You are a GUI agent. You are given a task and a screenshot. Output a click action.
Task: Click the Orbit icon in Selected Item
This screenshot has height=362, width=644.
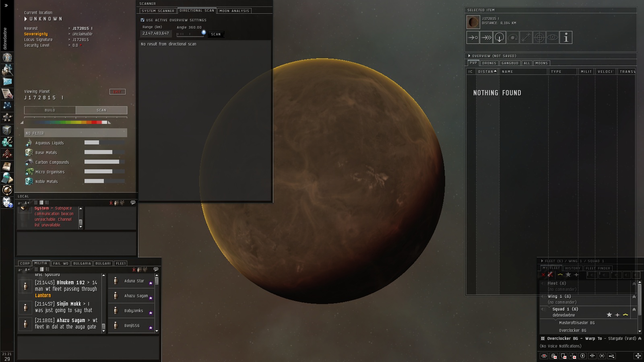[x=513, y=37]
